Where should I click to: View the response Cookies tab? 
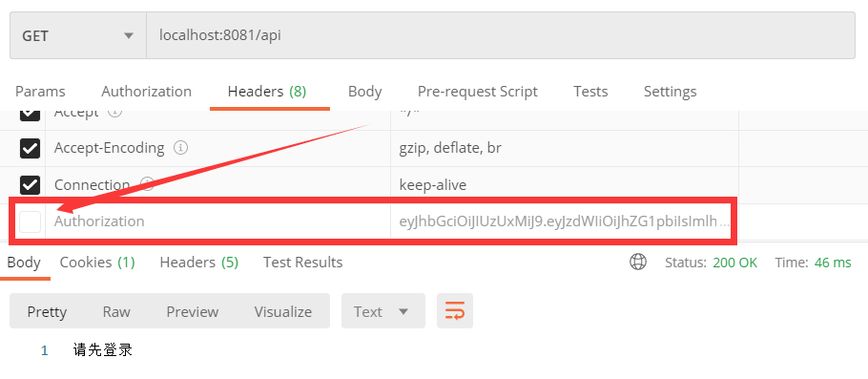97,263
